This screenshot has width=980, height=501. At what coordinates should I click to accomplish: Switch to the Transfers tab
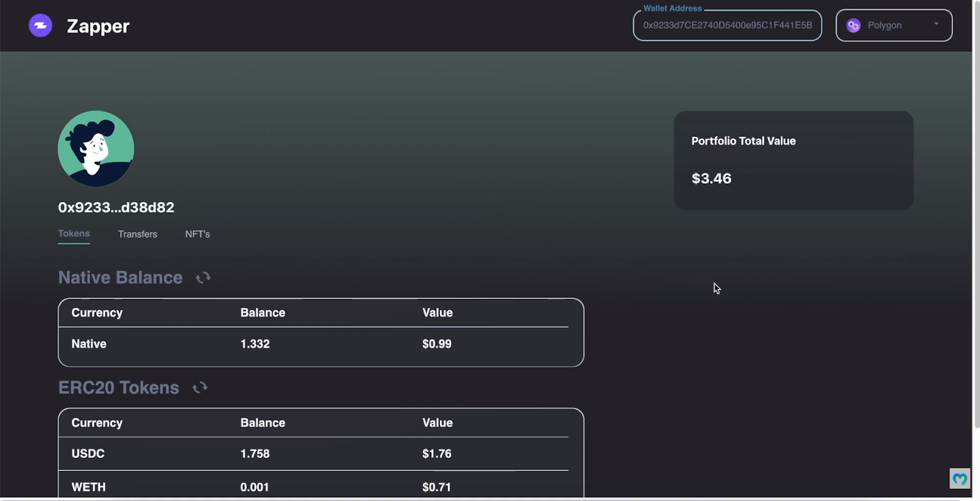[x=138, y=234]
